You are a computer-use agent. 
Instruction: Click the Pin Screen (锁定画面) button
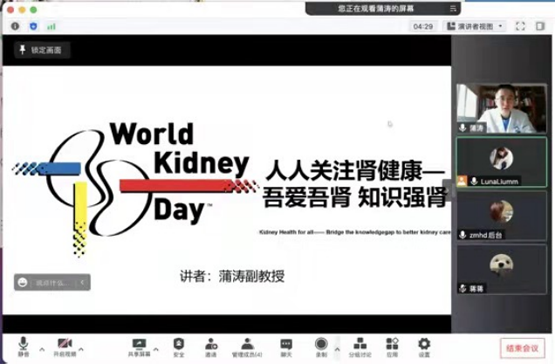point(42,50)
